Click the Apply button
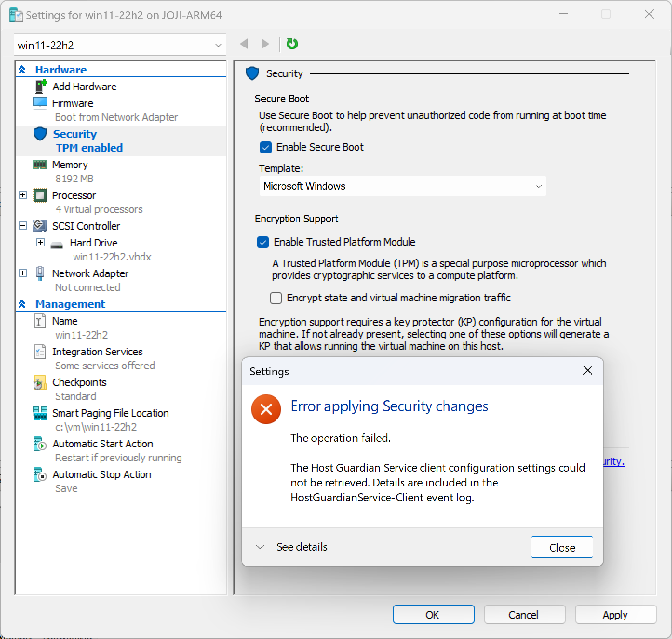This screenshot has height=639, width=672. (615, 615)
